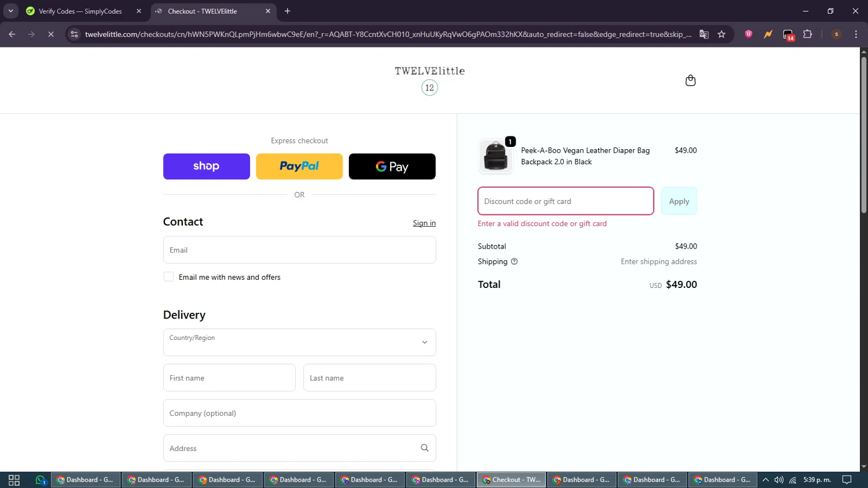Switch to Checkout - TWELVElittle tab
The height and width of the screenshot is (488, 868).
point(203,11)
